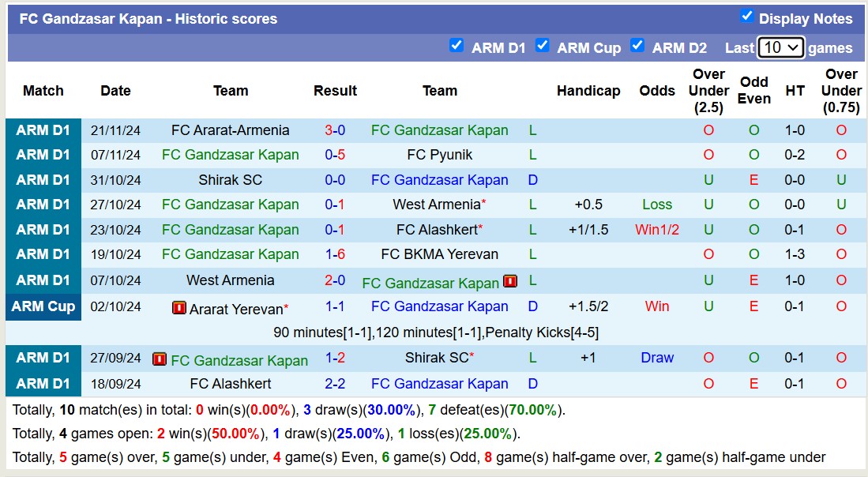Open the FC Pyunik team page
Screen dimensions: 868x477
[x=440, y=155]
